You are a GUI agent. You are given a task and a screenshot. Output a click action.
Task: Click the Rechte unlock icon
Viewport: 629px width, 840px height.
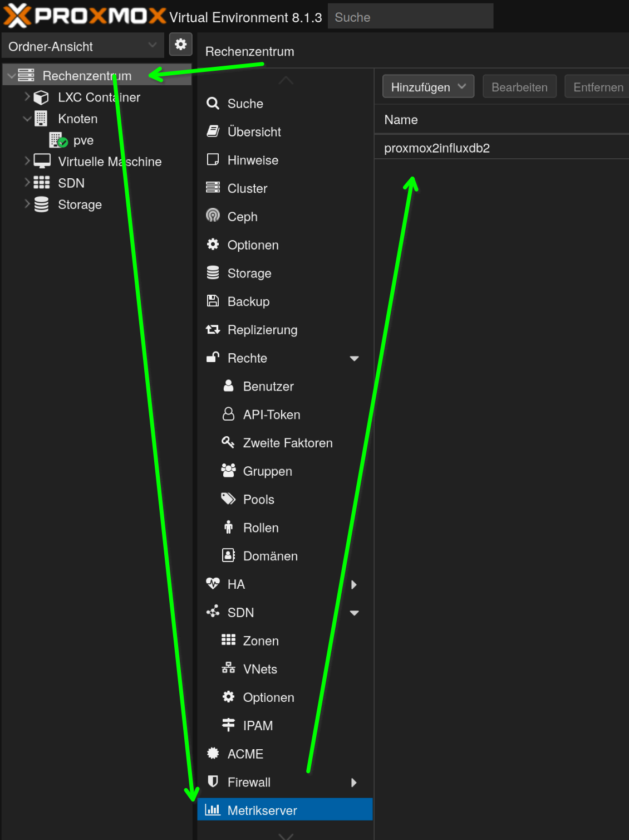pos(213,357)
